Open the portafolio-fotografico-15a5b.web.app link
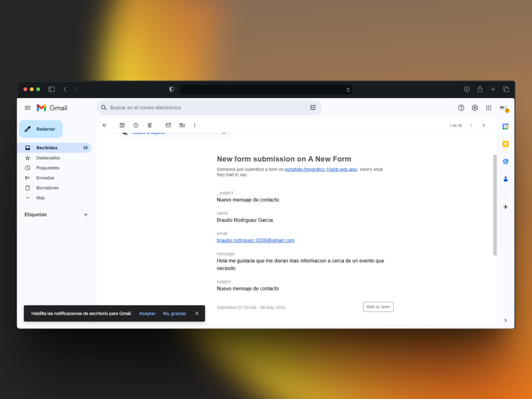This screenshot has width=532, height=399. click(321, 169)
